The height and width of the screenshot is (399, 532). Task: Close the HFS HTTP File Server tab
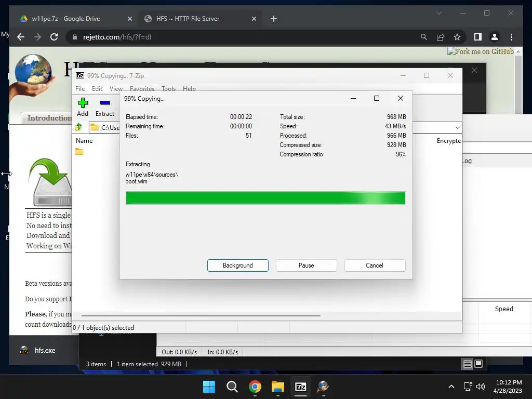point(254,19)
